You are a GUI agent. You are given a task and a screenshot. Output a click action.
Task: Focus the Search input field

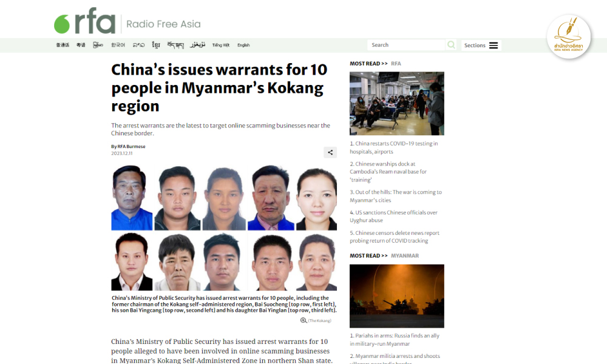coord(406,45)
